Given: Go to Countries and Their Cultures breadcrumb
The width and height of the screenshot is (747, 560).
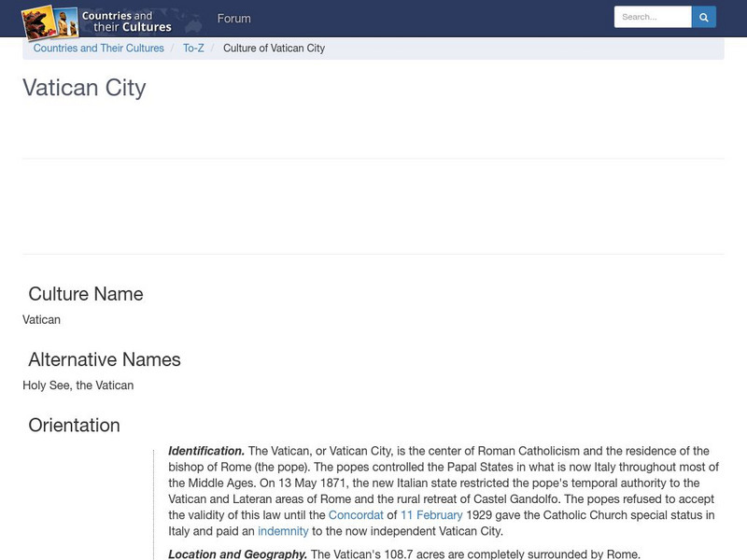Looking at the screenshot, I should (99, 49).
